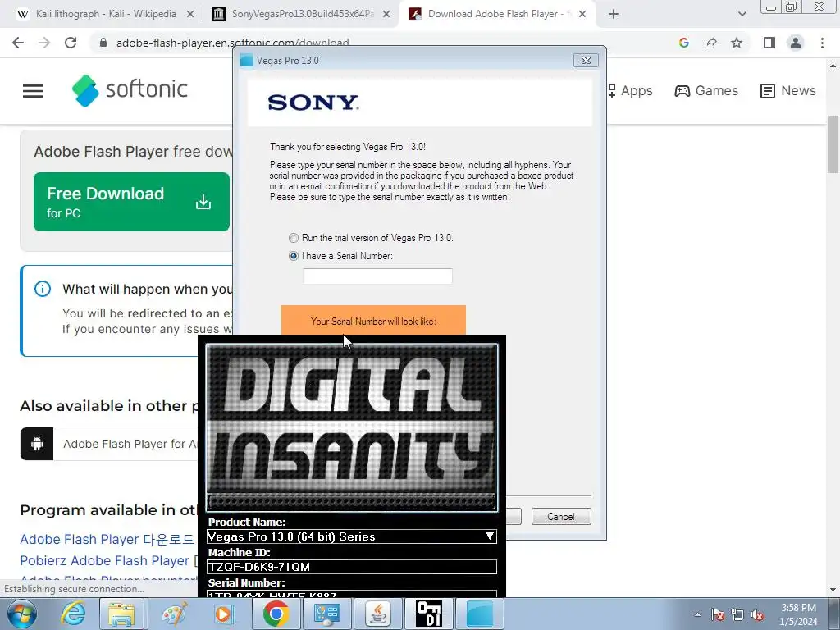This screenshot has width=840, height=630.
Task: Reload the Softonic page
Action: pos(71,43)
